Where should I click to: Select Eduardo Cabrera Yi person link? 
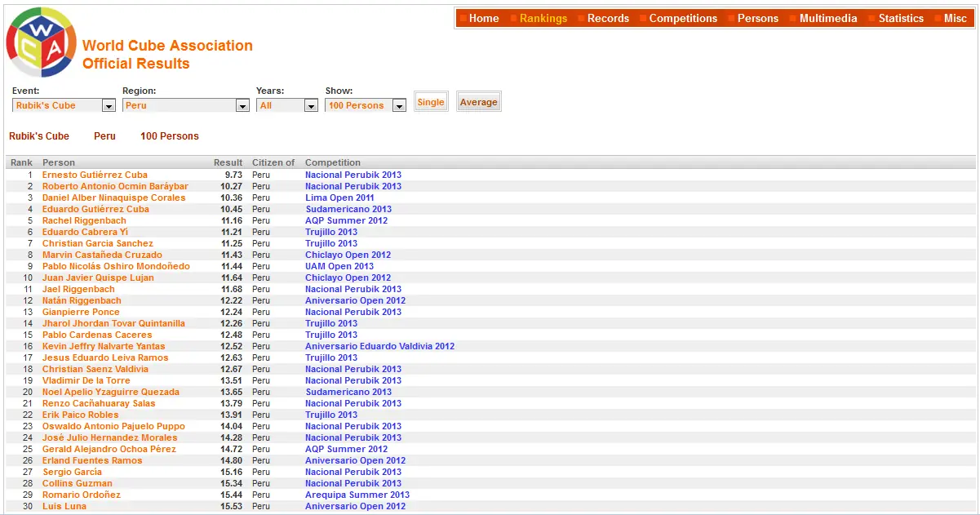[x=85, y=232]
